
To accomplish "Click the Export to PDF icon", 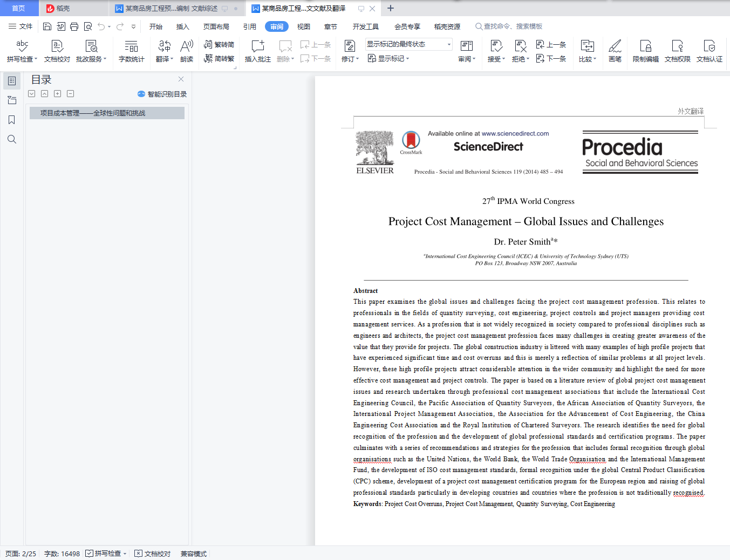I will (60, 26).
